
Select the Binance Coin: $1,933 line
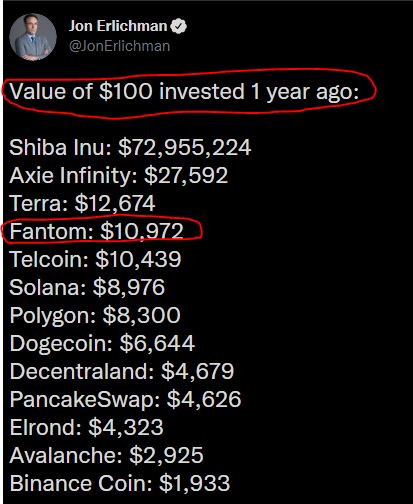click(x=120, y=483)
